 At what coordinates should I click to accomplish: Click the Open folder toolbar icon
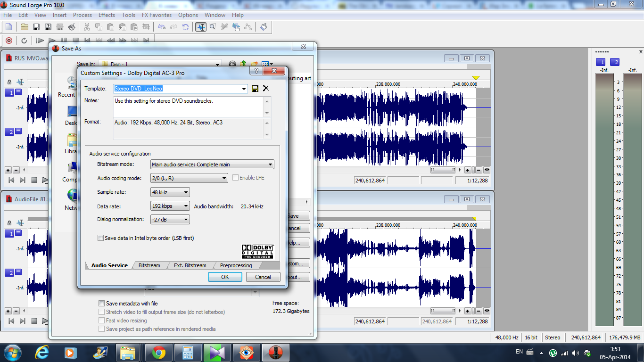pos(25,27)
